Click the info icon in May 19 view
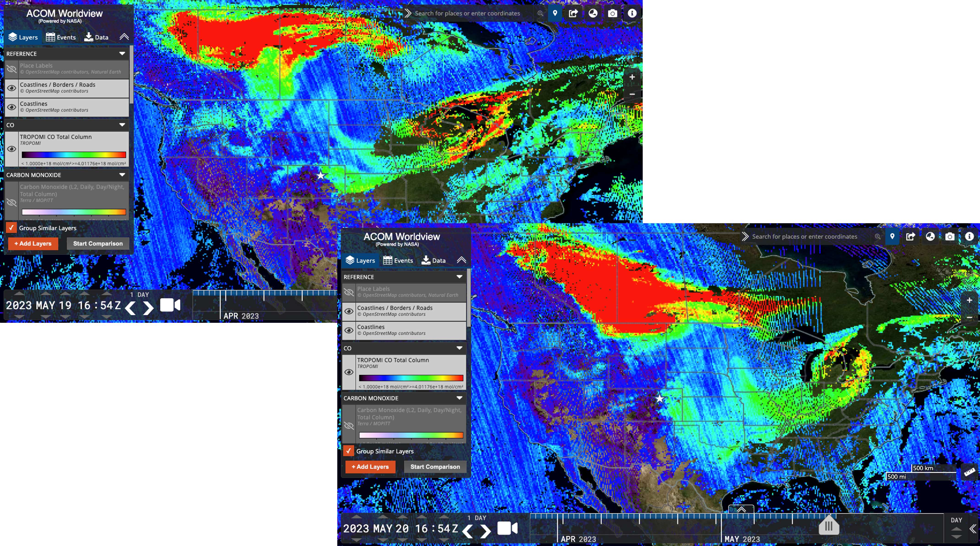 [x=632, y=13]
